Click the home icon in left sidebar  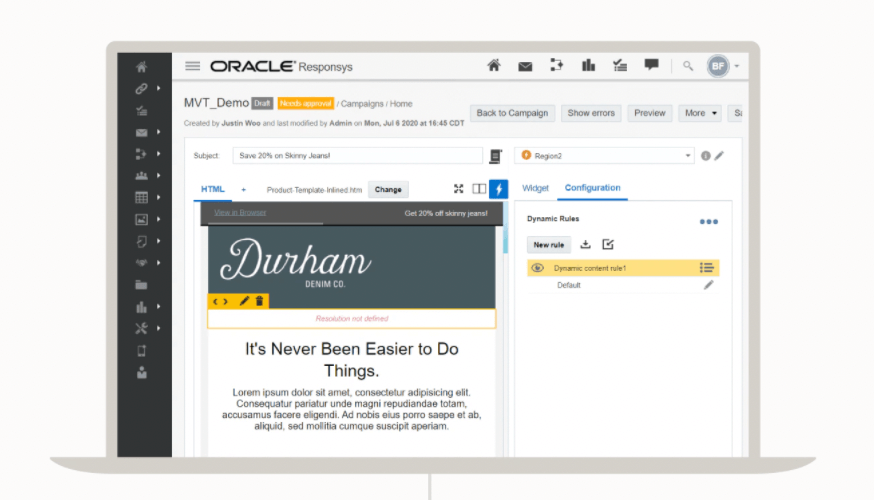tap(142, 67)
